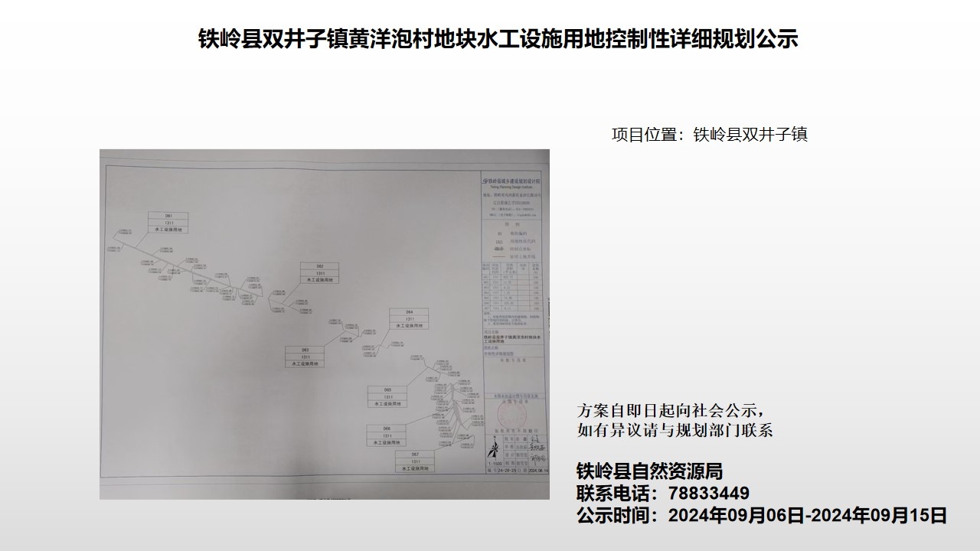This screenshot has width=980, height=551.
Task: Click the 图例 legend section of the drawing
Action: [x=513, y=240]
